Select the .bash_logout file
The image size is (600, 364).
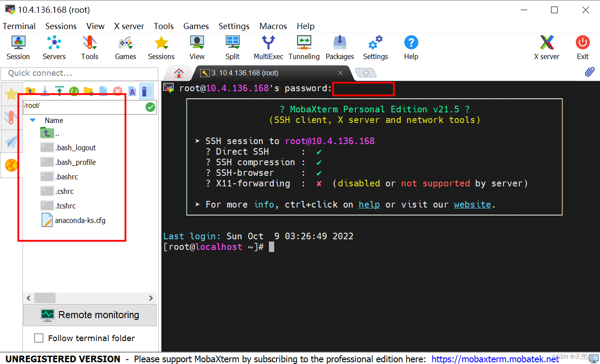[x=68, y=148]
